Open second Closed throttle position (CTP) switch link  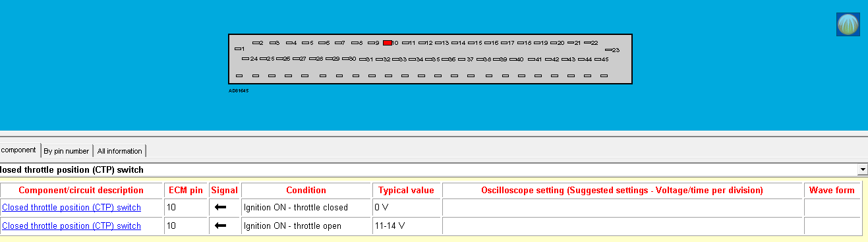pos(72,226)
